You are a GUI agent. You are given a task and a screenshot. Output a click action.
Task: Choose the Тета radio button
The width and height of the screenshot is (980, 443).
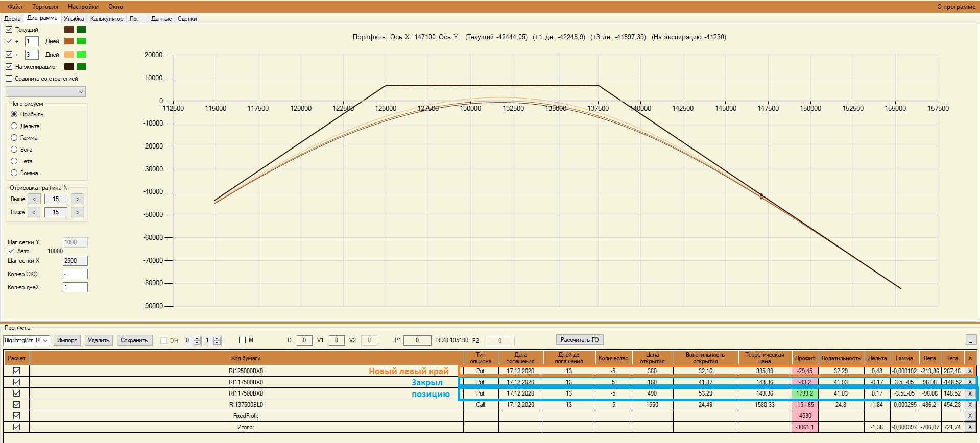(14, 161)
